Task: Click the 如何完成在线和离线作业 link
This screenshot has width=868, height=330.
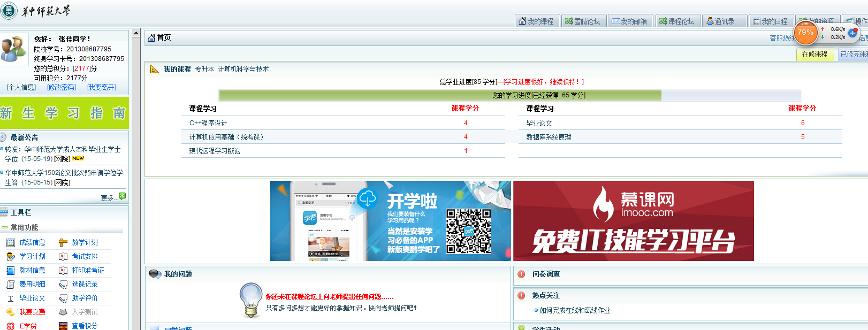Action: (x=575, y=311)
